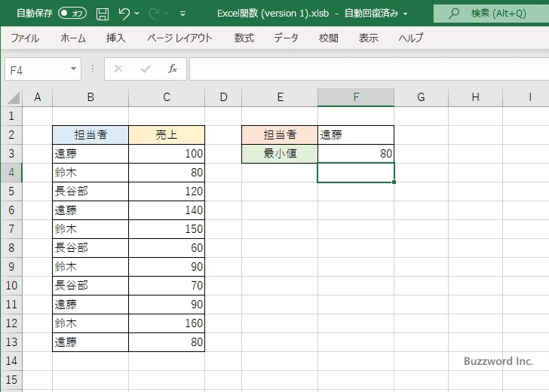The image size is (549, 392).
Task: Click the 担当者 label cell in column E
Action: click(x=280, y=135)
